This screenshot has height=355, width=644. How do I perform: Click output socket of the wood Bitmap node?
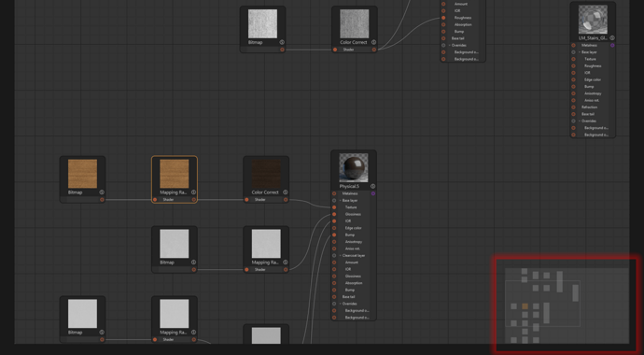[x=102, y=200]
